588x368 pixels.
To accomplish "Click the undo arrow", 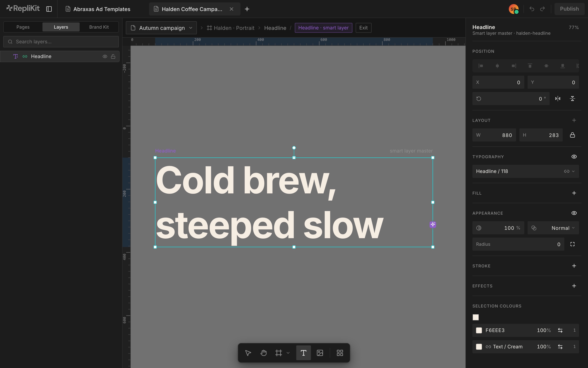I will 532,9.
